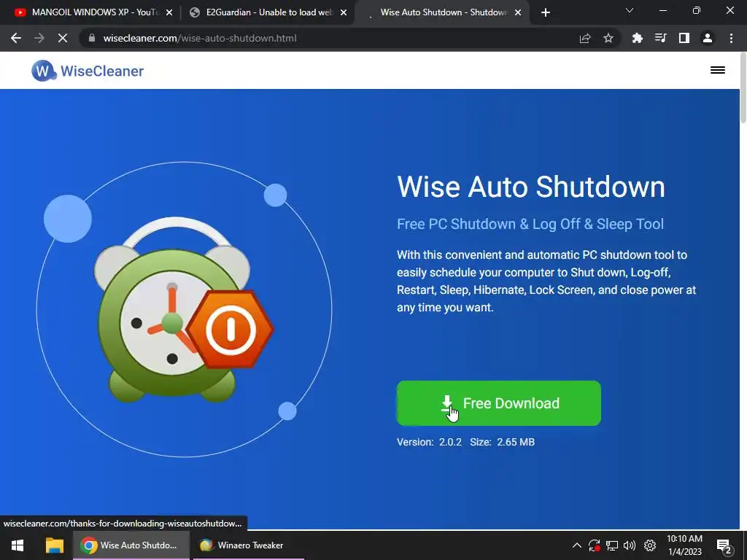Screen dimensions: 747x560
Task: Close the MANGOIL WINDOWS XP tab
Action: pyautogui.click(x=169, y=12)
